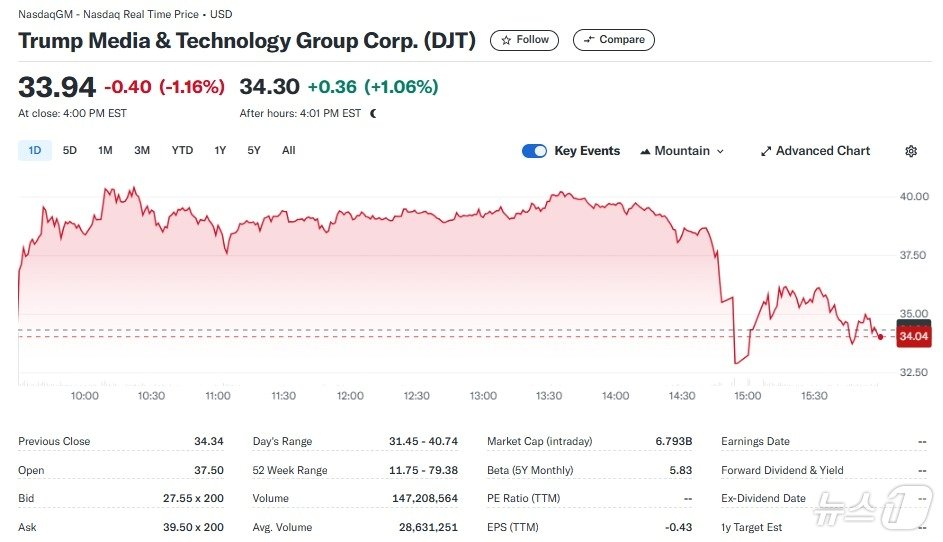Select the 1D time range tab
This screenshot has height=542, width=943.
(35, 151)
